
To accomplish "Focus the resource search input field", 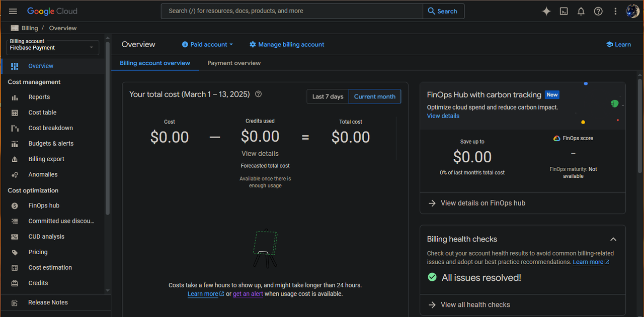I will pos(292,11).
